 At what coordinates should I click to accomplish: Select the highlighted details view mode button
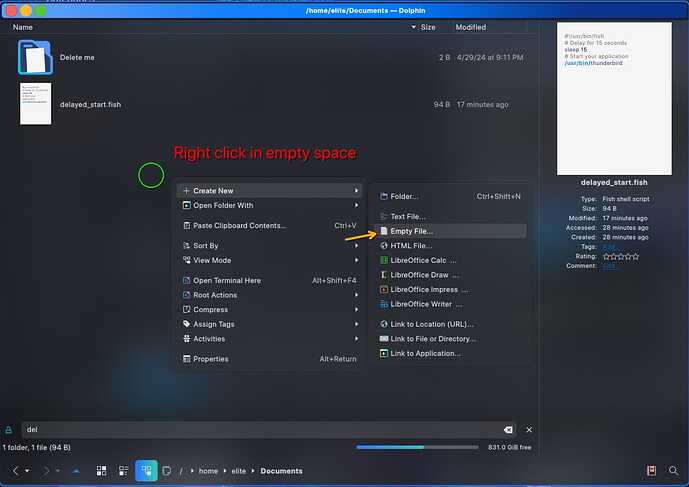click(x=146, y=470)
